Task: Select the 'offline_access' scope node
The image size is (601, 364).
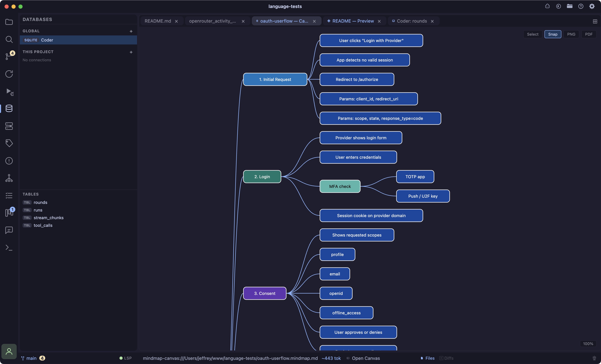Action: pos(346,313)
